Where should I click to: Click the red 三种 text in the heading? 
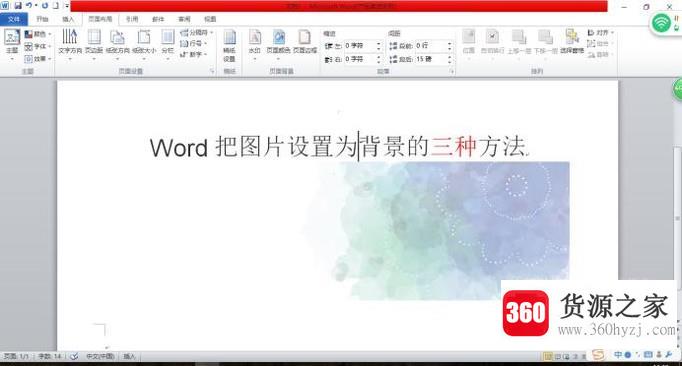(x=453, y=147)
